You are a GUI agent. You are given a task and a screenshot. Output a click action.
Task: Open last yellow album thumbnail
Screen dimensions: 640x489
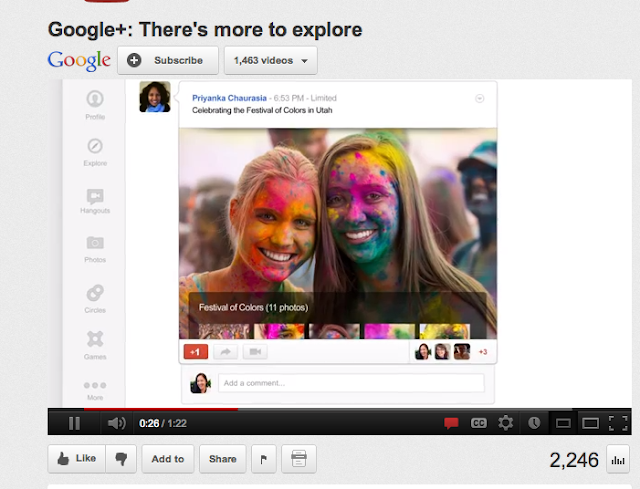(445, 331)
